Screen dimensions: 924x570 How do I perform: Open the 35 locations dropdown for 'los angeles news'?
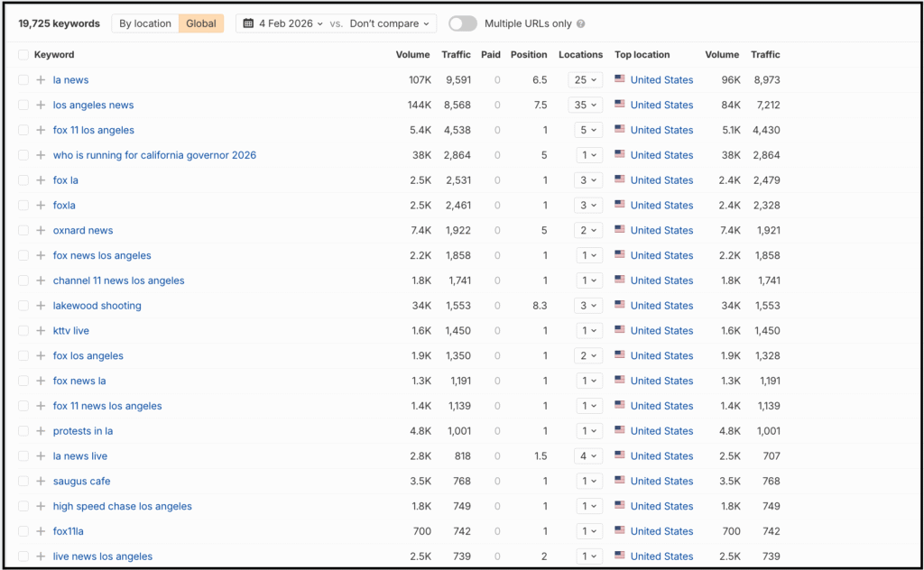coord(587,105)
